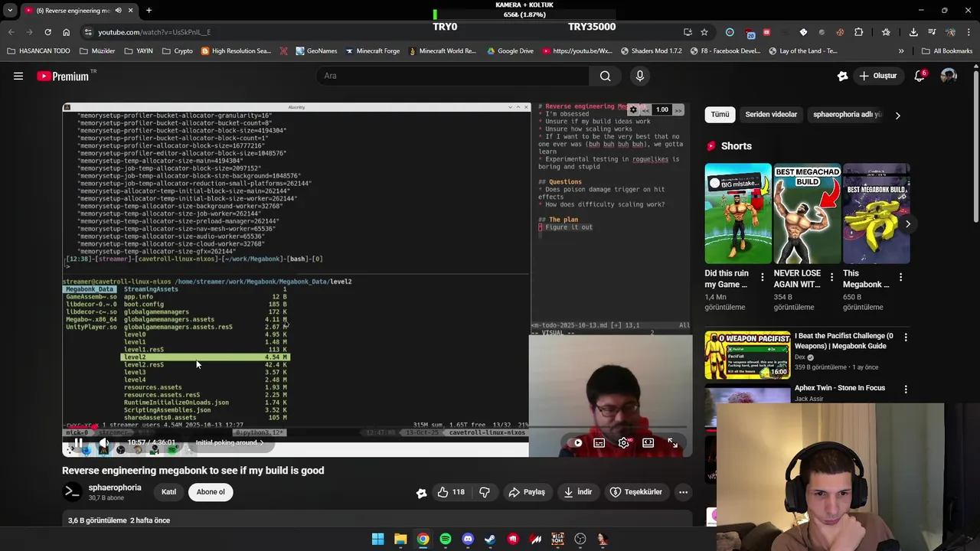This screenshot has height=551, width=980.
Task: Switch to theater mode
Action: point(648,442)
